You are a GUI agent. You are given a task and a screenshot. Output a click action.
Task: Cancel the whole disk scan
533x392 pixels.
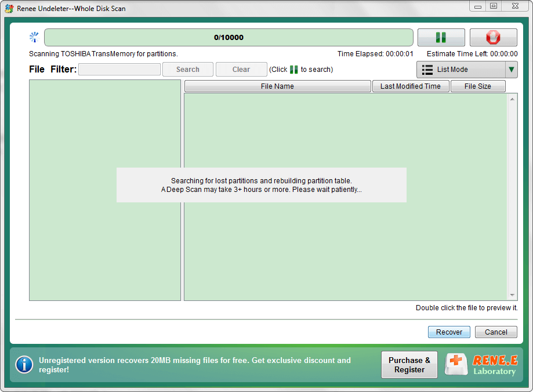click(x=496, y=332)
